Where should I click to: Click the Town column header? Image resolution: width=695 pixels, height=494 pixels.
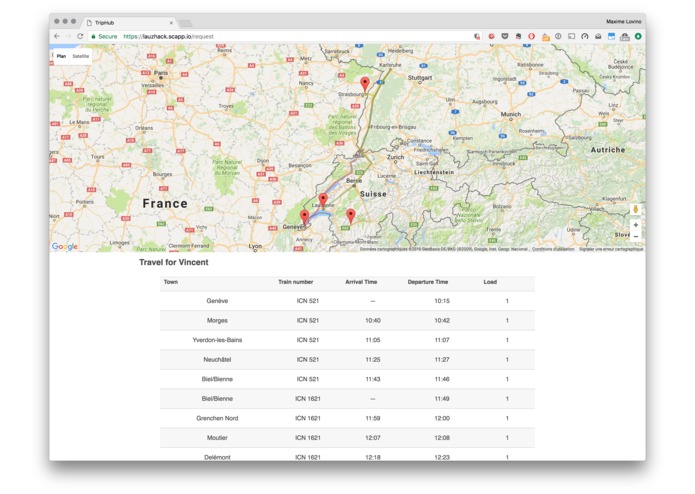171,282
